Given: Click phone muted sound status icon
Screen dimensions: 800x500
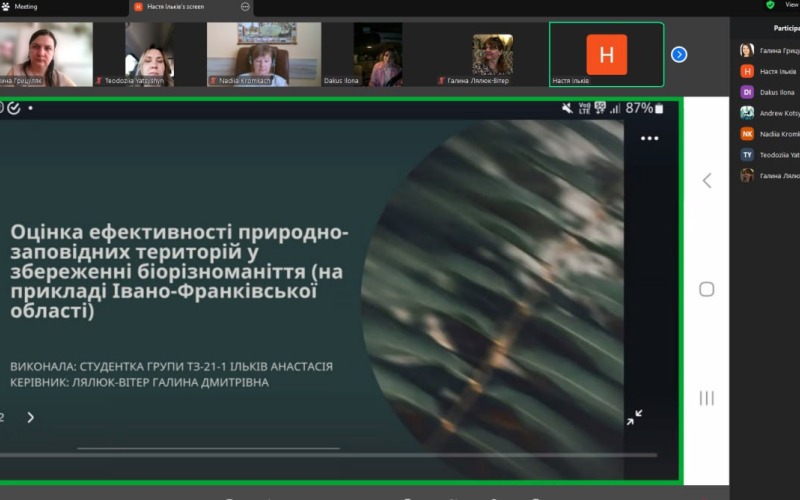Looking at the screenshot, I should [x=567, y=108].
